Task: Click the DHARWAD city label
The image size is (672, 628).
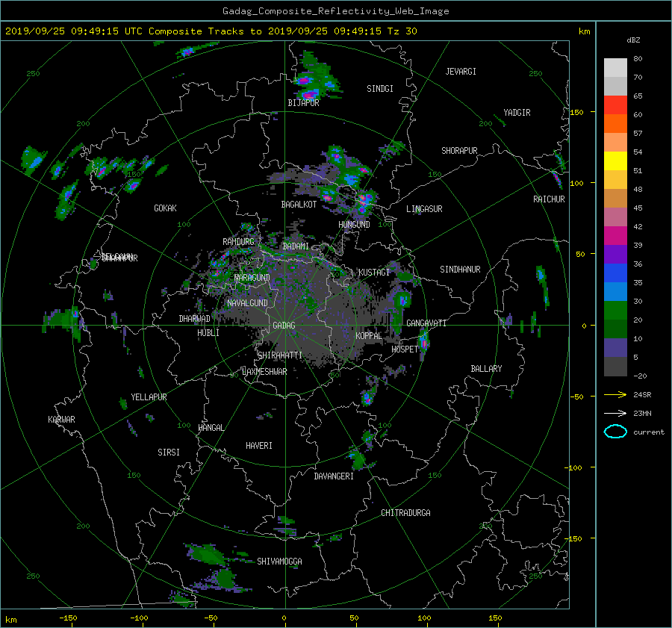Action: coord(194,319)
